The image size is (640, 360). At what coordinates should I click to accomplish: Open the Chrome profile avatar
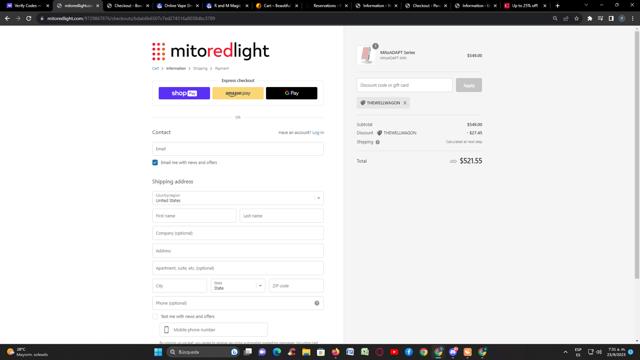622,18
